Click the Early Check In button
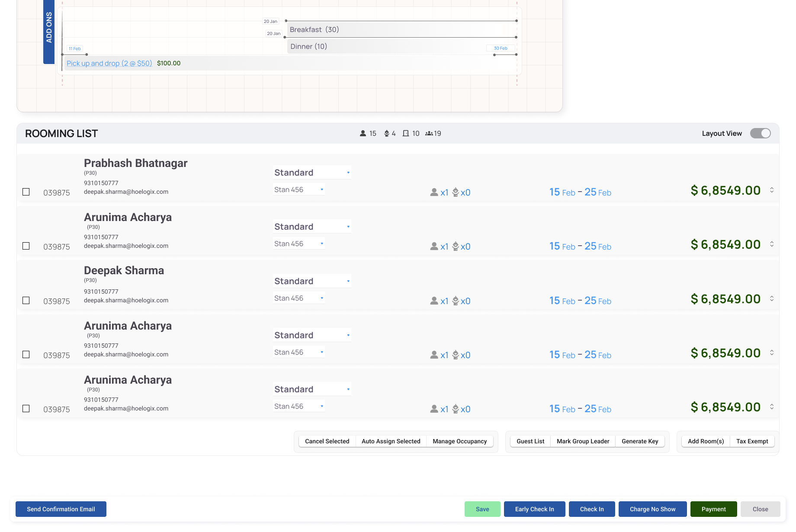 [535, 509]
